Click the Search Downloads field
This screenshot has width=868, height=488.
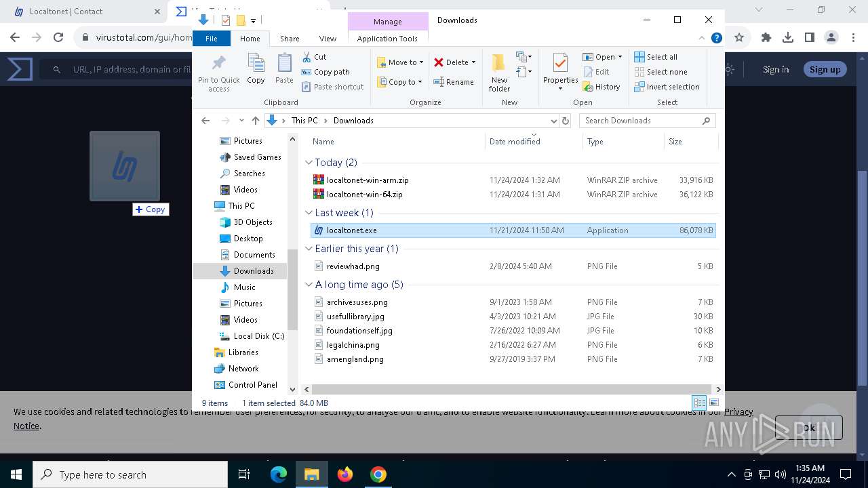[x=647, y=121]
